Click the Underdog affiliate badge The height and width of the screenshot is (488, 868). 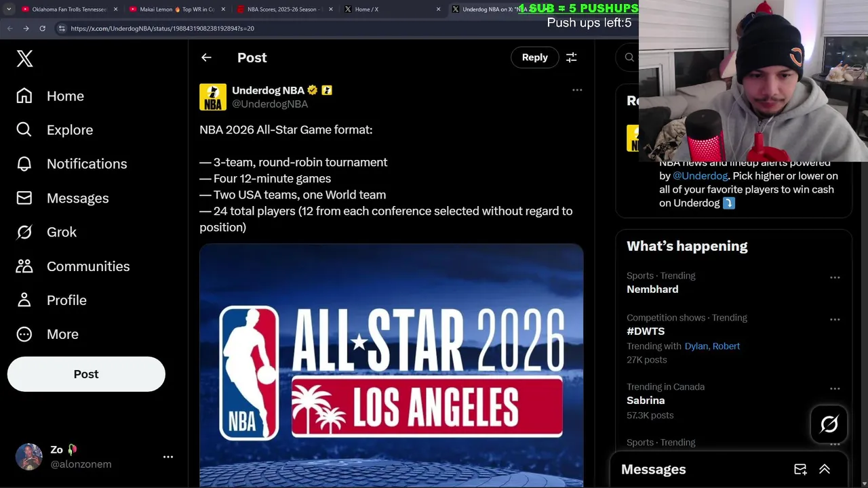coord(327,90)
